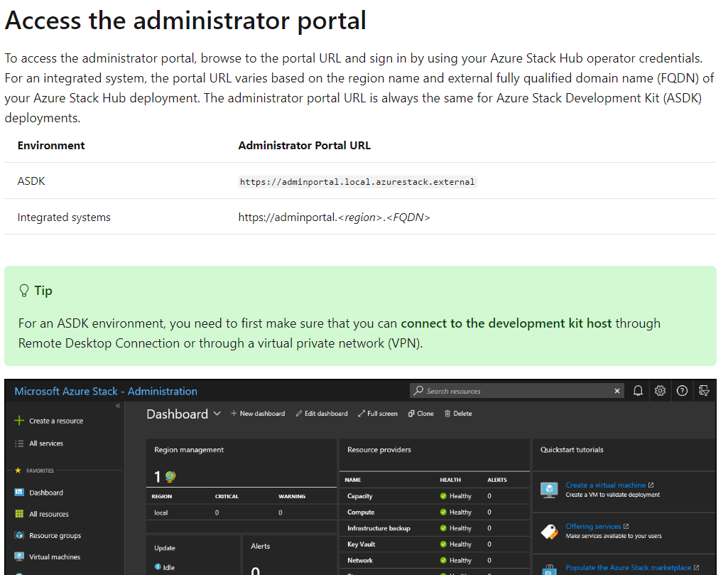The width and height of the screenshot is (728, 575).
Task: Select All resources in the sidebar
Action: coord(49,514)
